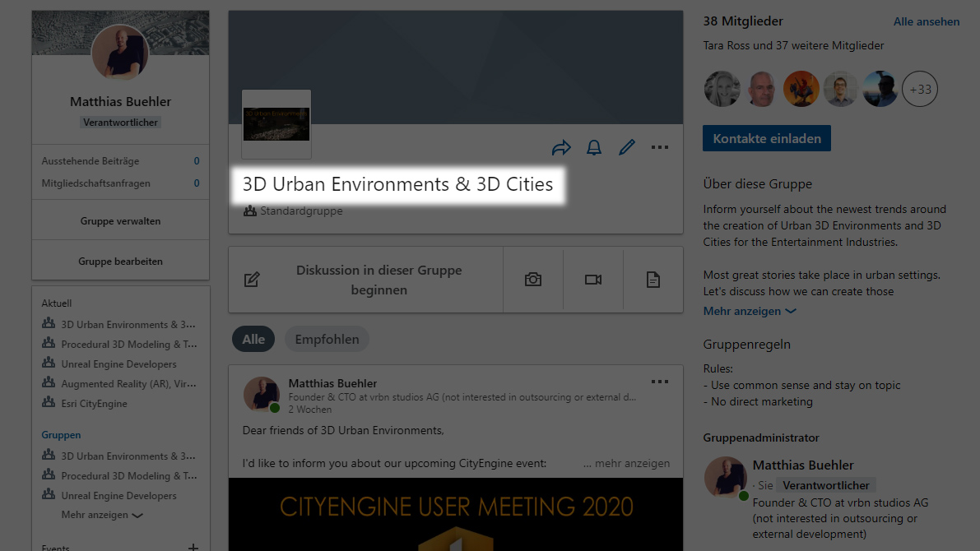Open 3D Urban Environments under Gruppen

(128, 456)
